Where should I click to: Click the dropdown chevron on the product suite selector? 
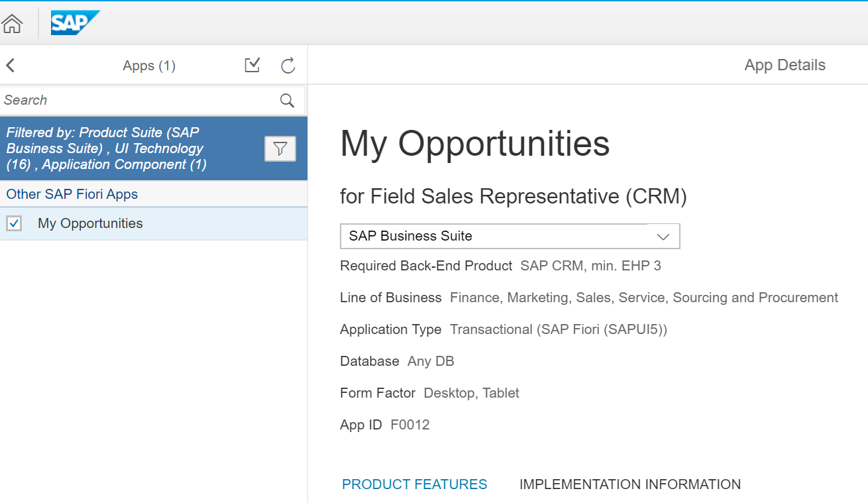(664, 236)
